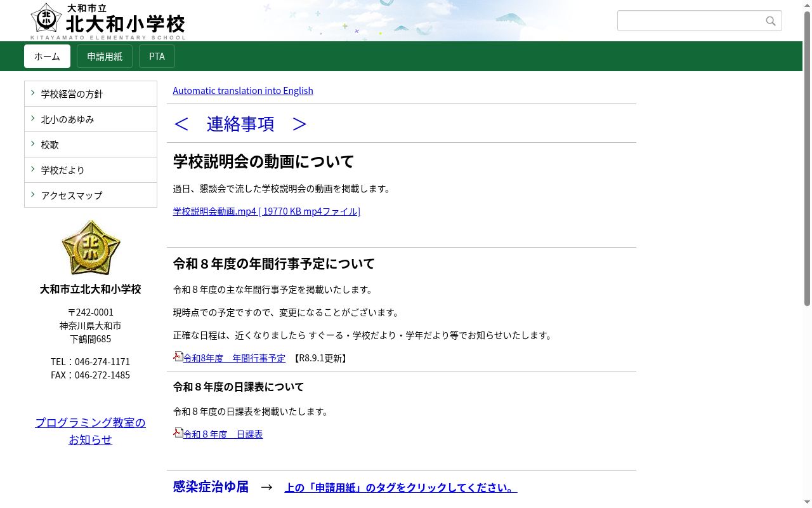Open 学校だより sidebar menu item
The width and height of the screenshot is (812, 508).
[x=91, y=170]
